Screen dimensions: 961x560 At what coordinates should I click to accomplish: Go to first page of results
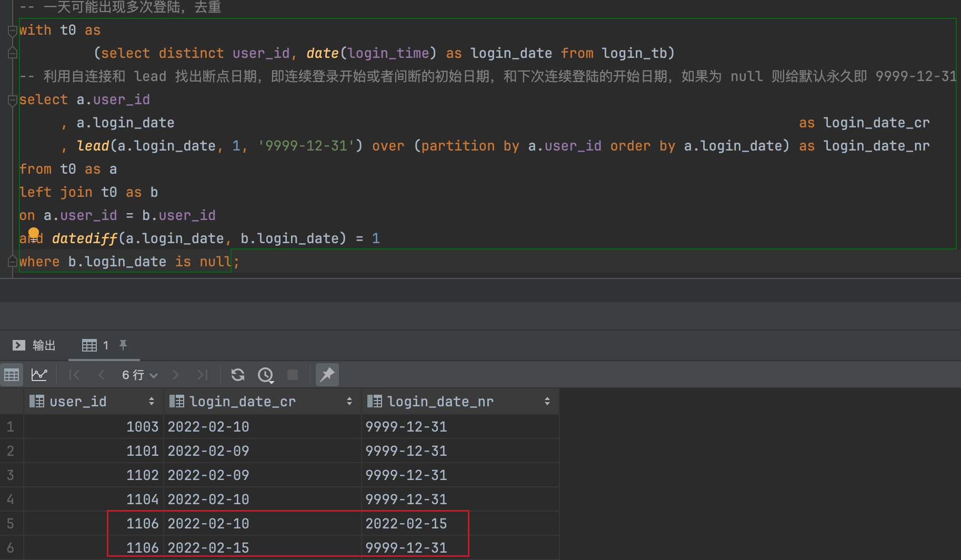pos(74,375)
